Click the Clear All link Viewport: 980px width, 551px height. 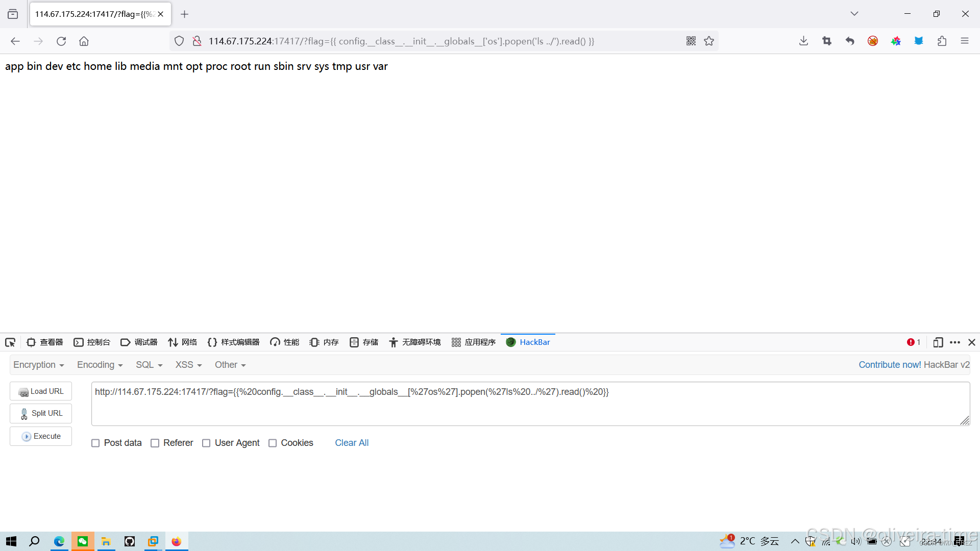352,443
